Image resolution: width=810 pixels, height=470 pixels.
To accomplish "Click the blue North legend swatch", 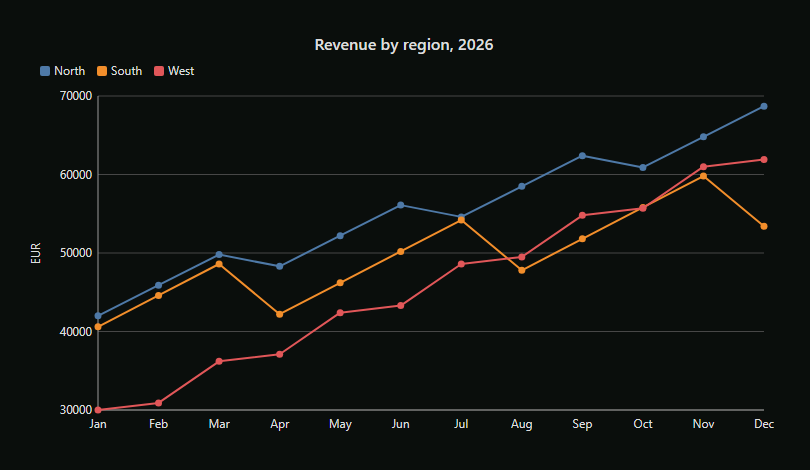I will coord(45,71).
